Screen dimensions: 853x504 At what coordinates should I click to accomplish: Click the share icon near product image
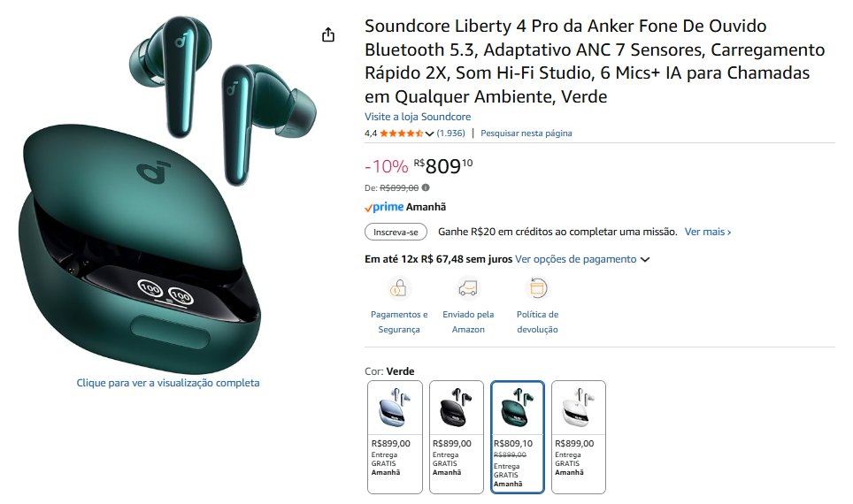click(328, 34)
